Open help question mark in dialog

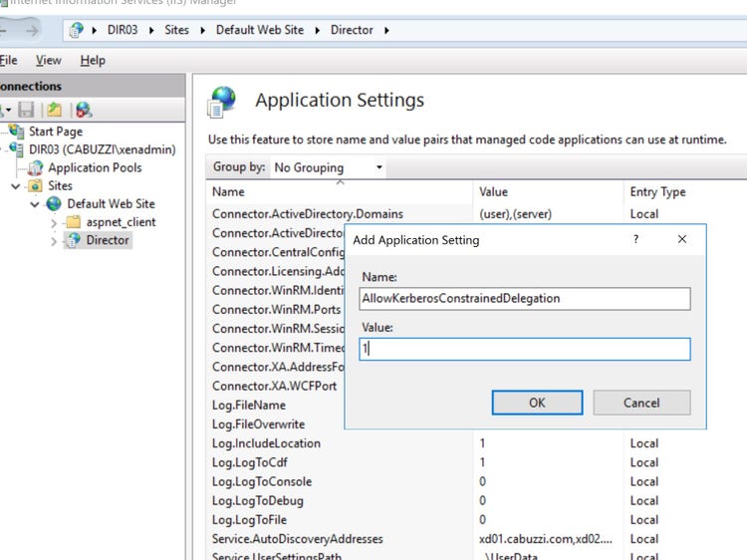click(635, 239)
